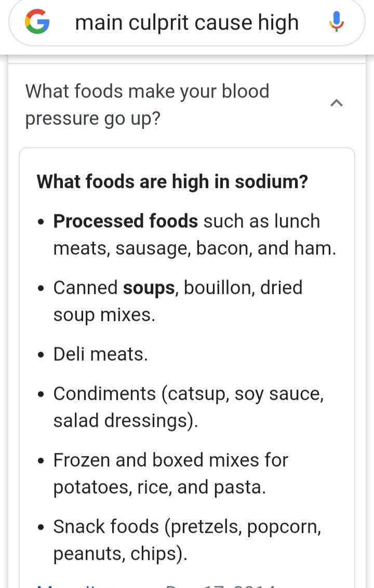The height and width of the screenshot is (588, 374).
Task: Click 'salad dressings' text line
Action: [126, 420]
